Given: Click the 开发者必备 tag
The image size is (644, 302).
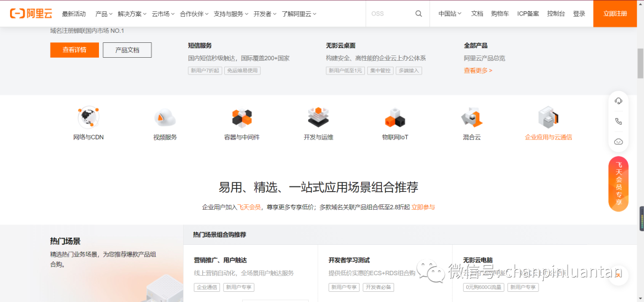Looking at the screenshot, I should click(378, 287).
